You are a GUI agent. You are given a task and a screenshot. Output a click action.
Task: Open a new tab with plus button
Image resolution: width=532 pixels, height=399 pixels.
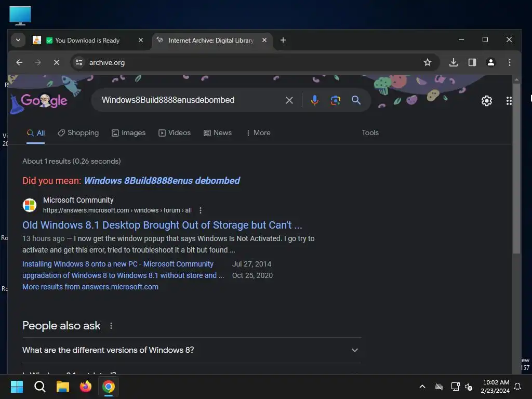[x=283, y=41]
